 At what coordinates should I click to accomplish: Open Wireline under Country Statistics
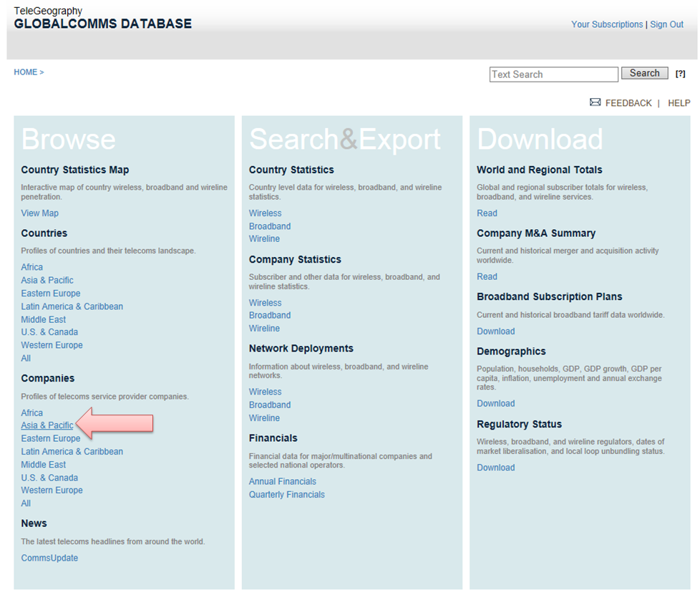pyautogui.click(x=264, y=239)
